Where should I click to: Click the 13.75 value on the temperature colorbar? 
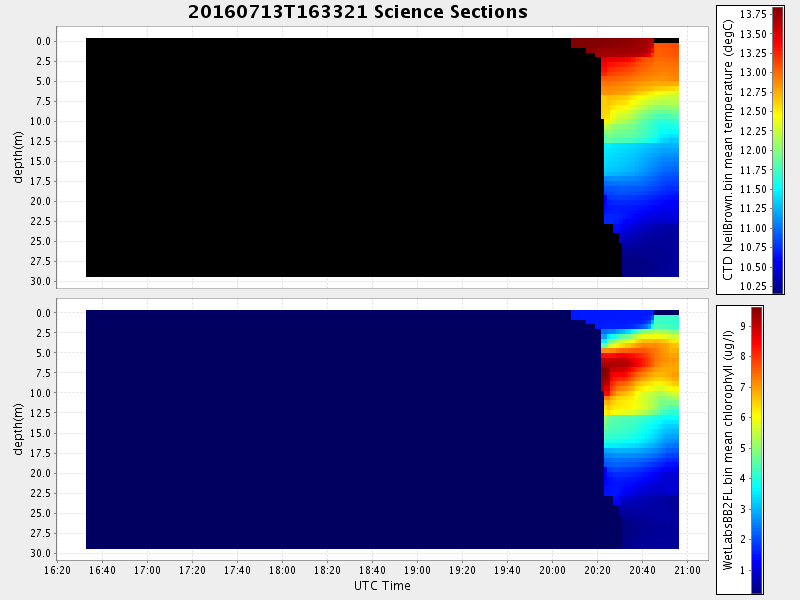pyautogui.click(x=755, y=14)
